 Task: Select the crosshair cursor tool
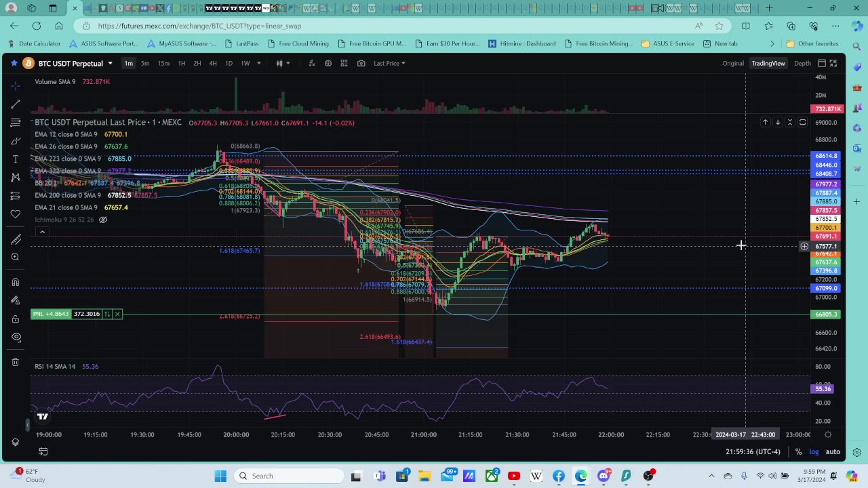16,86
